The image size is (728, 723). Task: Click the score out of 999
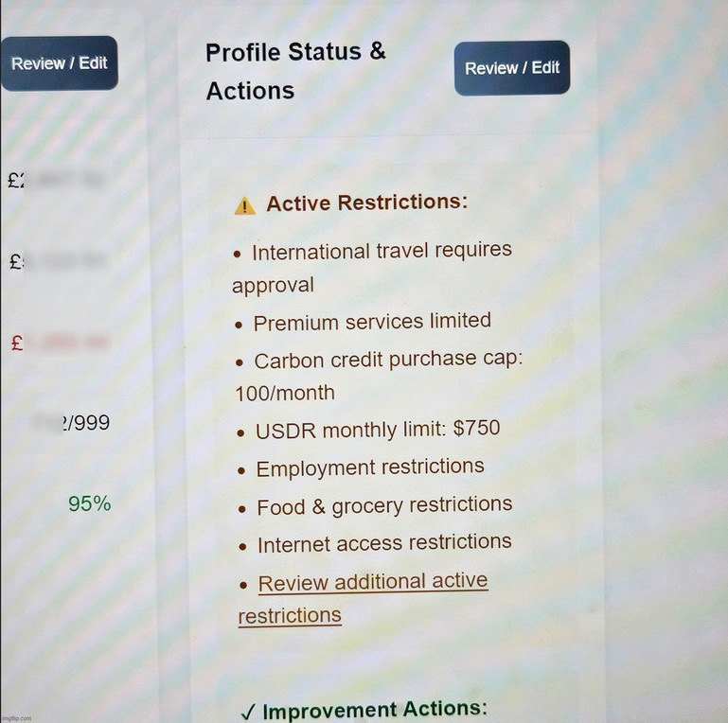point(73,423)
